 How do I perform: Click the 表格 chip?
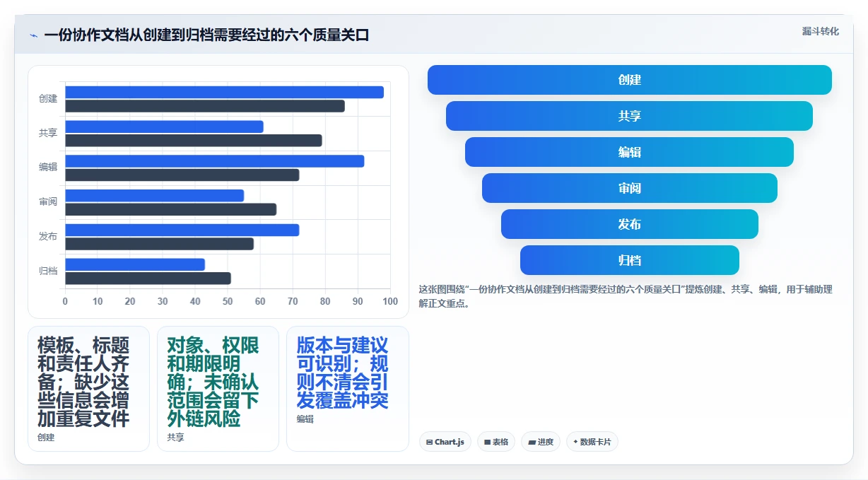[x=496, y=442]
